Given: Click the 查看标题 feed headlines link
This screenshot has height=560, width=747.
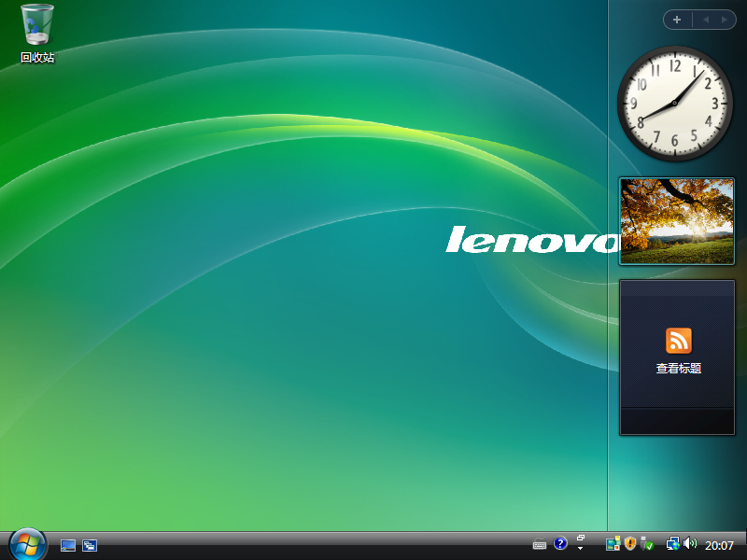Looking at the screenshot, I should click(x=679, y=368).
